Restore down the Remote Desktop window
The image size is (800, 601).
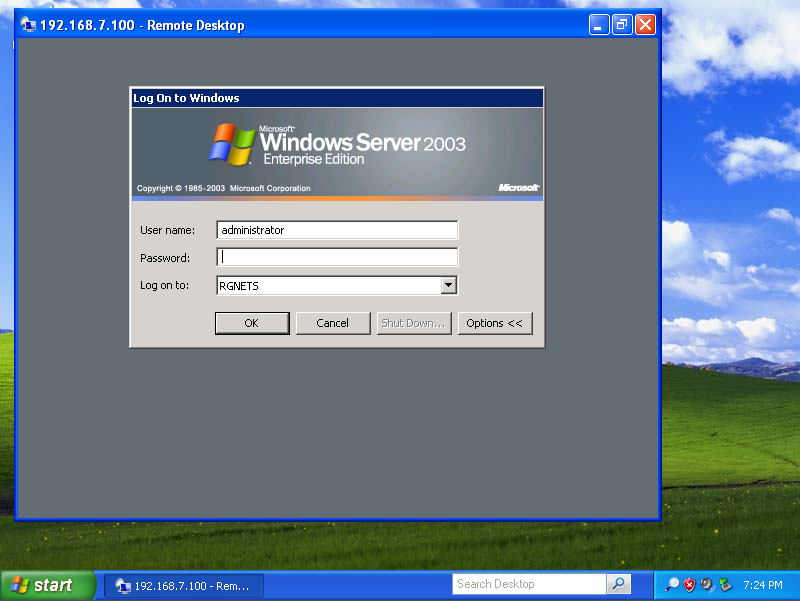point(622,24)
